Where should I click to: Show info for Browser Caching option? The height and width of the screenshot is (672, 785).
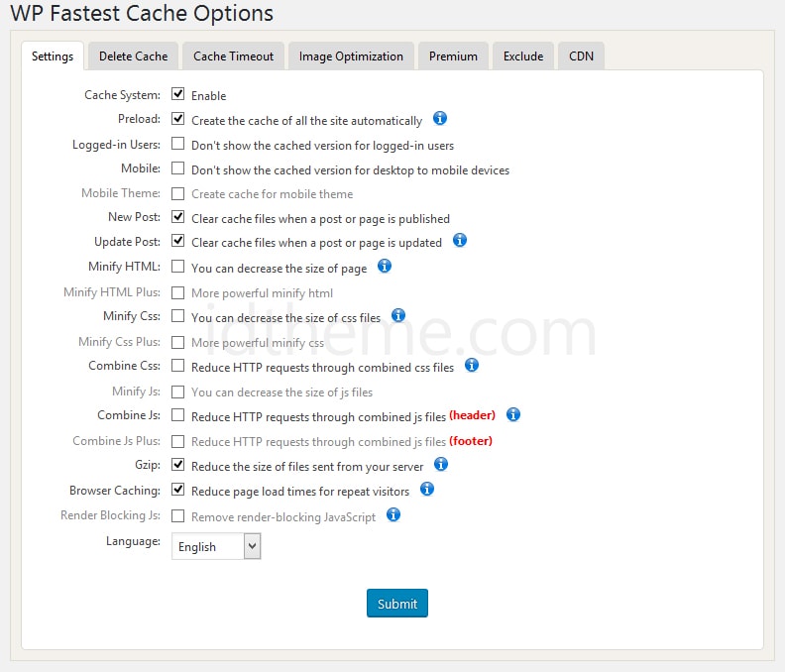(x=426, y=489)
